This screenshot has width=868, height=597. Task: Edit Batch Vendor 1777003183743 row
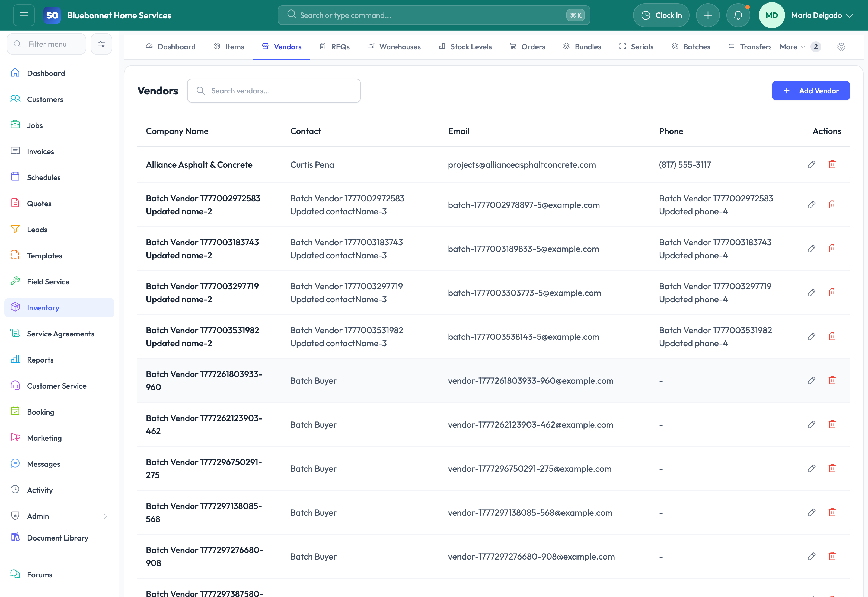tap(811, 249)
